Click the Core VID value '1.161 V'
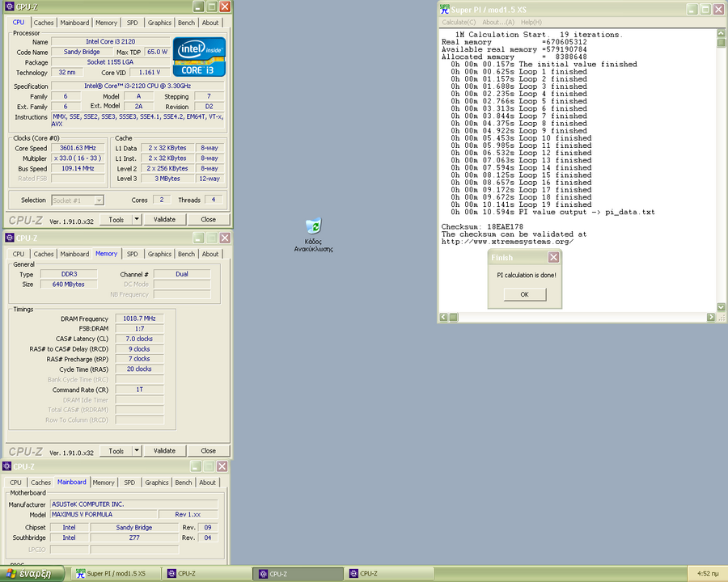The width and height of the screenshot is (728, 582). click(150, 72)
